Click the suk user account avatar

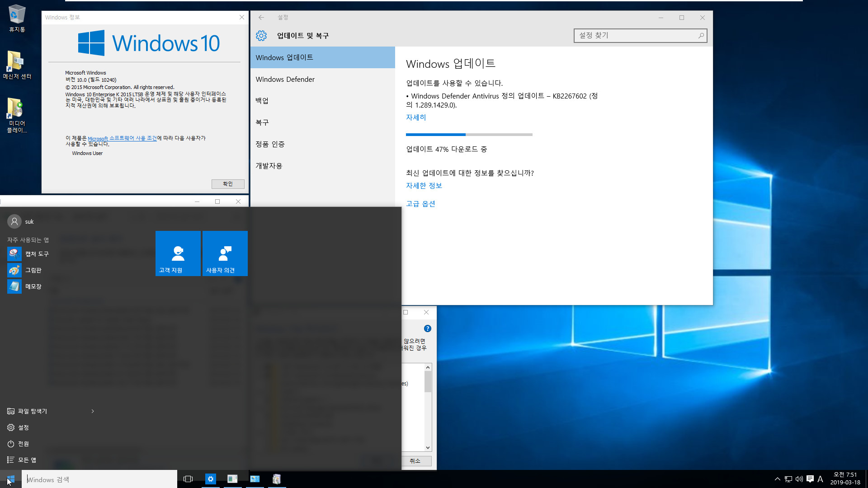[x=14, y=221]
